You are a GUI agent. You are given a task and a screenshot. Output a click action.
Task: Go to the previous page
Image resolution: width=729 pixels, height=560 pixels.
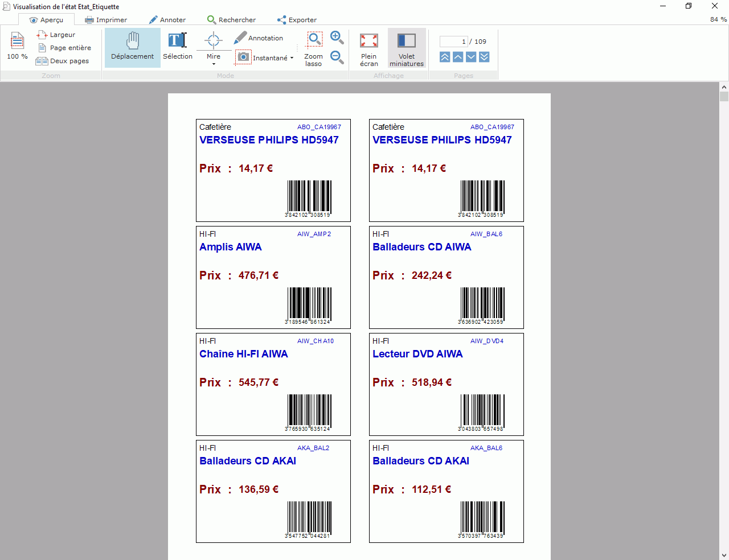458,57
